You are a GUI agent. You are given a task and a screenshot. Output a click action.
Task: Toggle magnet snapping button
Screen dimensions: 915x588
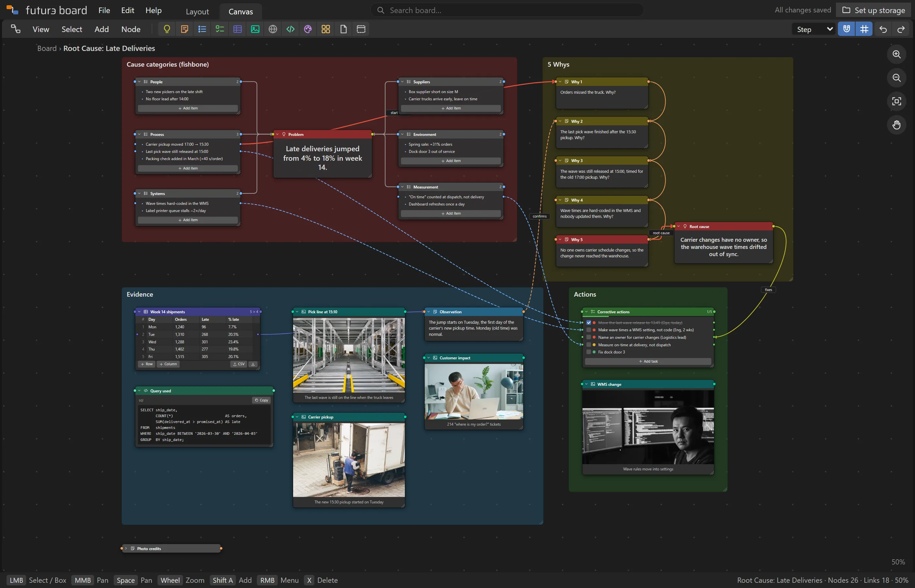coord(847,29)
